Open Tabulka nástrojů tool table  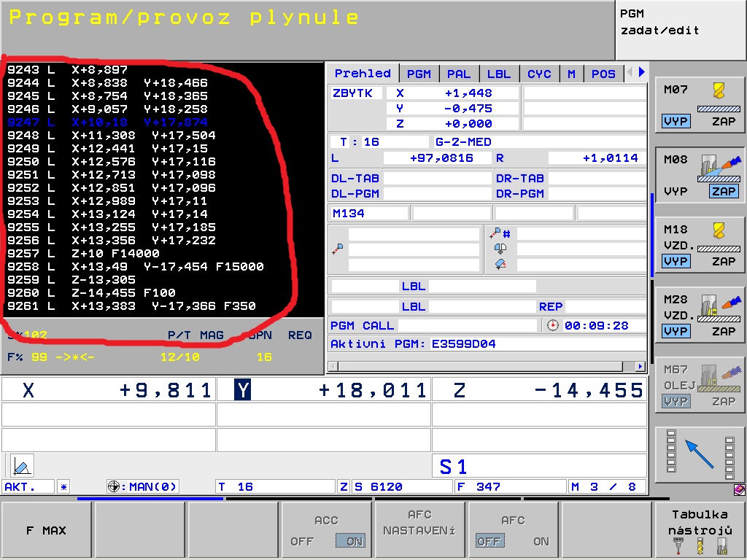pos(700,531)
